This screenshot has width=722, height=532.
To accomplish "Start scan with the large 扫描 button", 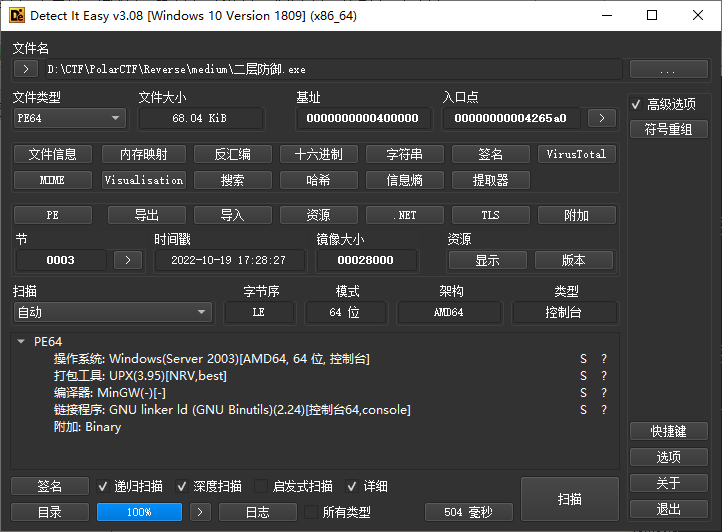I will coord(570,499).
